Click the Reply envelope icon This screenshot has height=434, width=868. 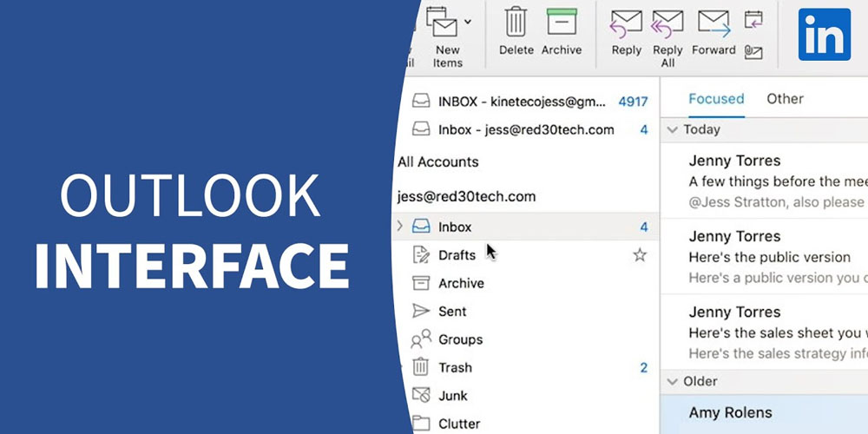point(626,23)
